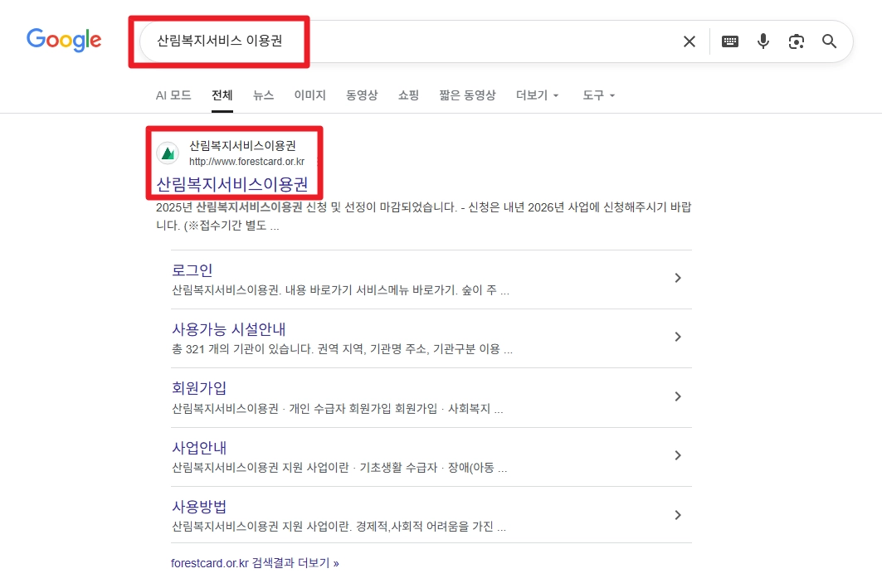Click the magnifying glass search icon
The image size is (882, 588).
click(x=829, y=41)
